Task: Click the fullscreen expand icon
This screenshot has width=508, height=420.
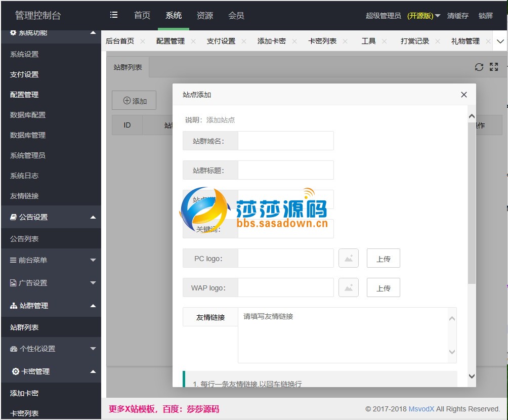Action: (494, 67)
